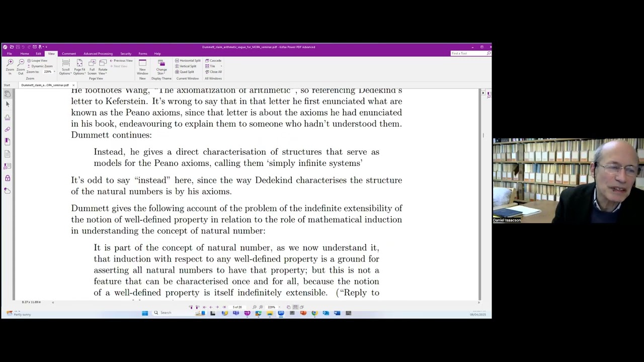Open the Rotate View dropdown
The image size is (644, 362).
coord(103,67)
